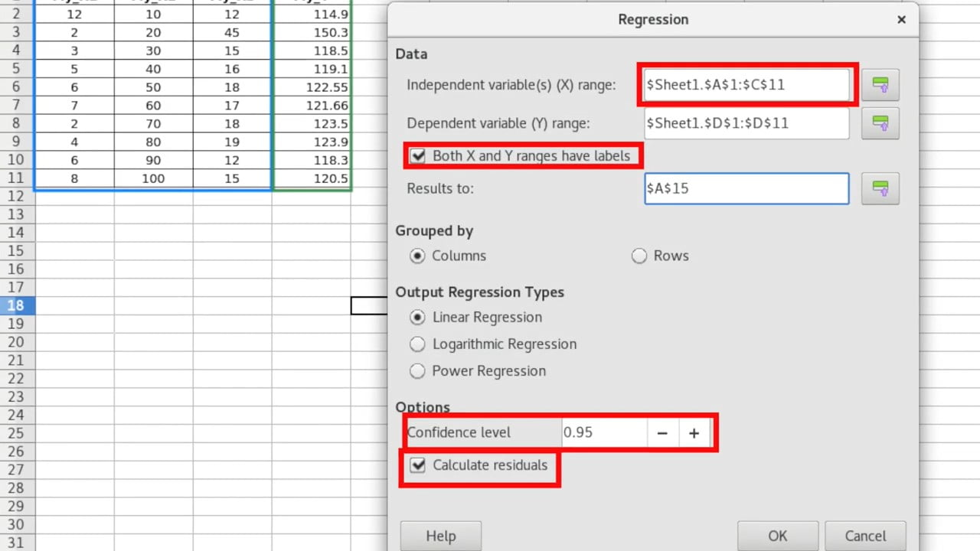Viewport: 980px width, 551px height.
Task: Focus the Independent variable(s) (X) range field
Action: click(746, 85)
